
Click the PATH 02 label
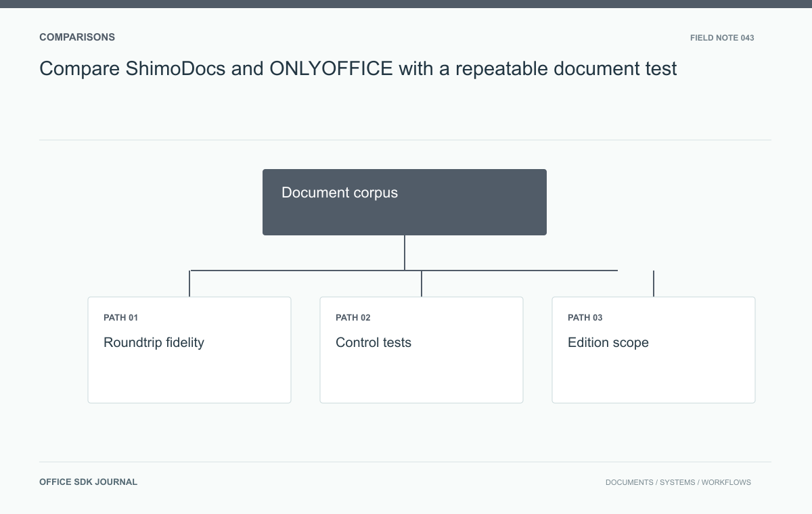[x=353, y=318]
